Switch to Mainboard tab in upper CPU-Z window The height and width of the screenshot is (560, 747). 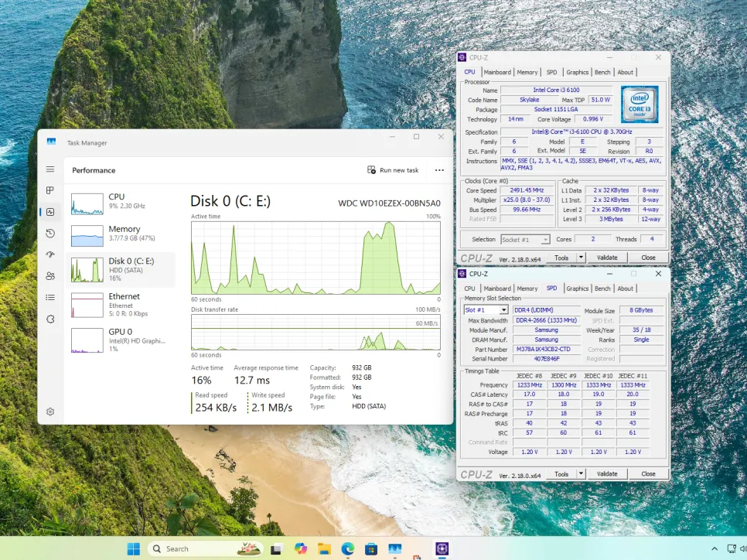[x=497, y=72]
